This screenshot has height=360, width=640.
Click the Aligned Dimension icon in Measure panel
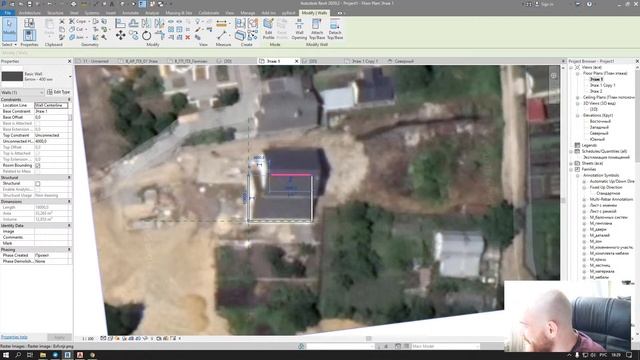221,23
